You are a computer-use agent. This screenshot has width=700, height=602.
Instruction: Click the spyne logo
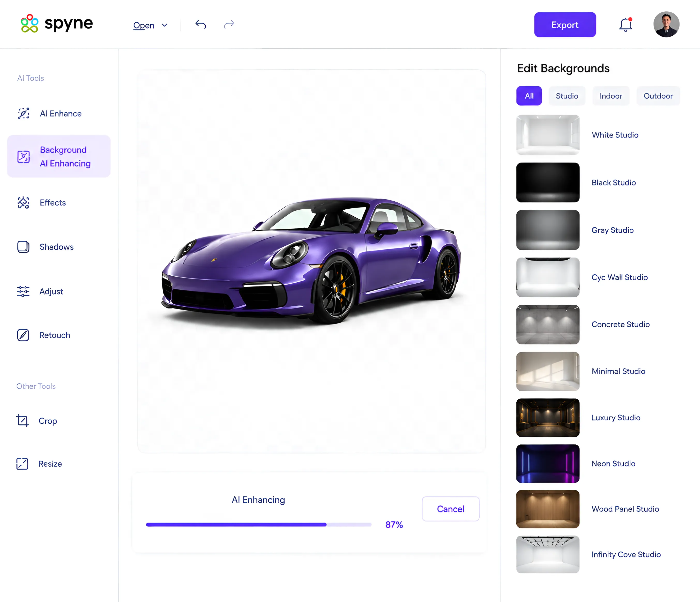[x=56, y=24]
